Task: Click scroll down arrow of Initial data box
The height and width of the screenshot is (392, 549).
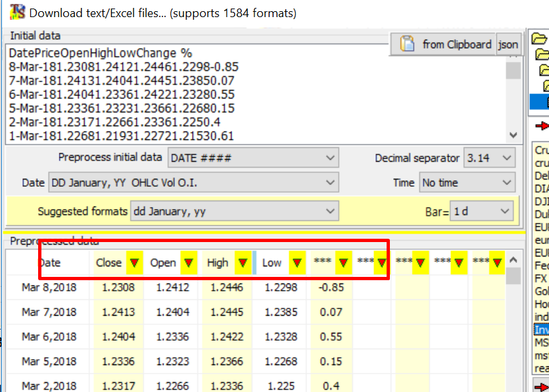Action: tap(513, 135)
